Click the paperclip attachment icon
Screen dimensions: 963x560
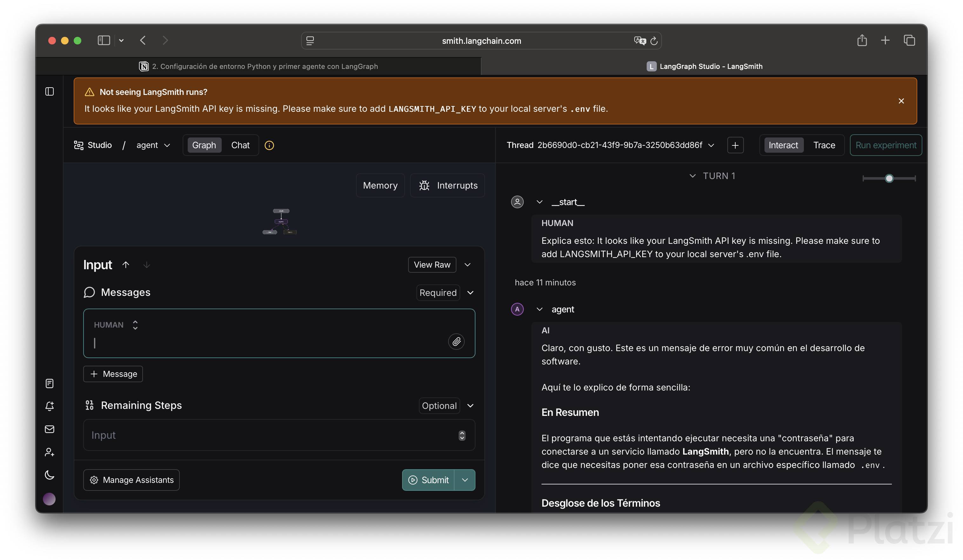[x=456, y=342]
